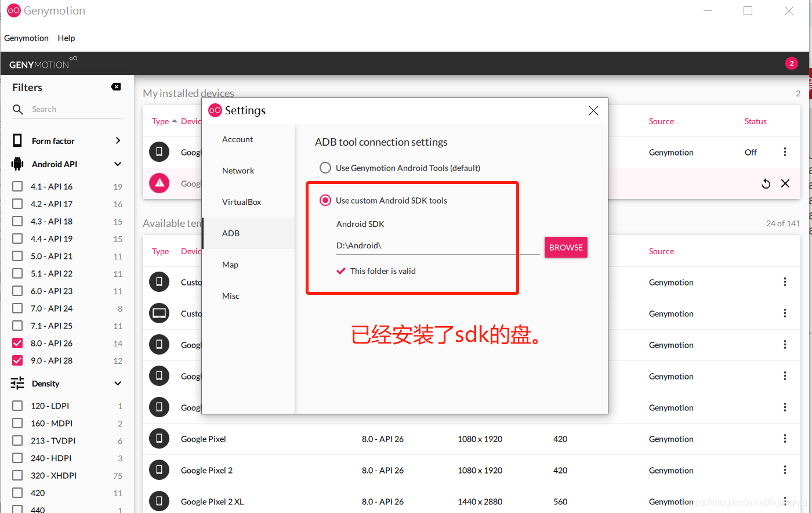Click the red warning icon on installed device
The width and height of the screenshot is (812, 513).
coord(159,183)
